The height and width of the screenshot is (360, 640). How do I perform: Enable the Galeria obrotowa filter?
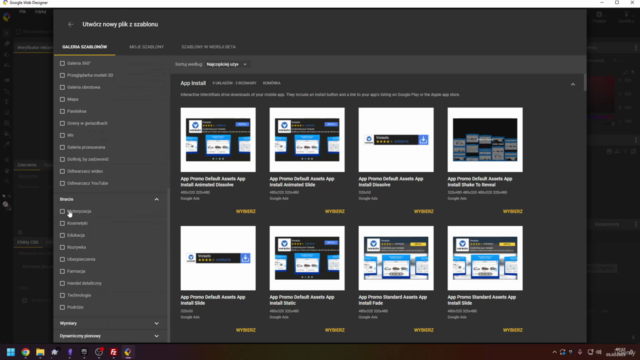(x=62, y=87)
